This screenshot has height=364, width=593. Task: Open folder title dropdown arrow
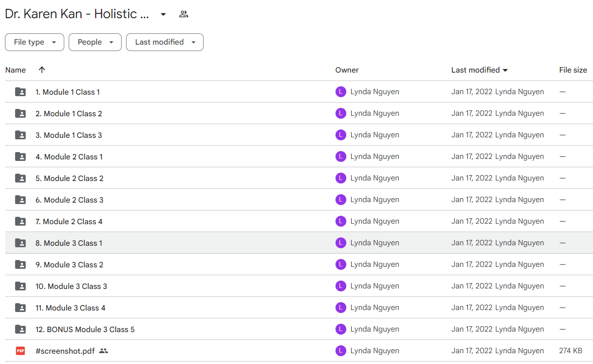pos(163,14)
